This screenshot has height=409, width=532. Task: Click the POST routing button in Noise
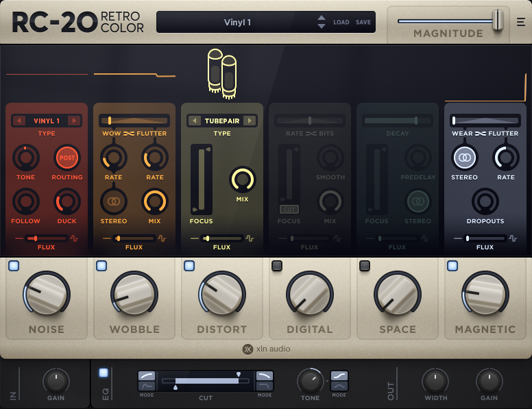tap(67, 158)
